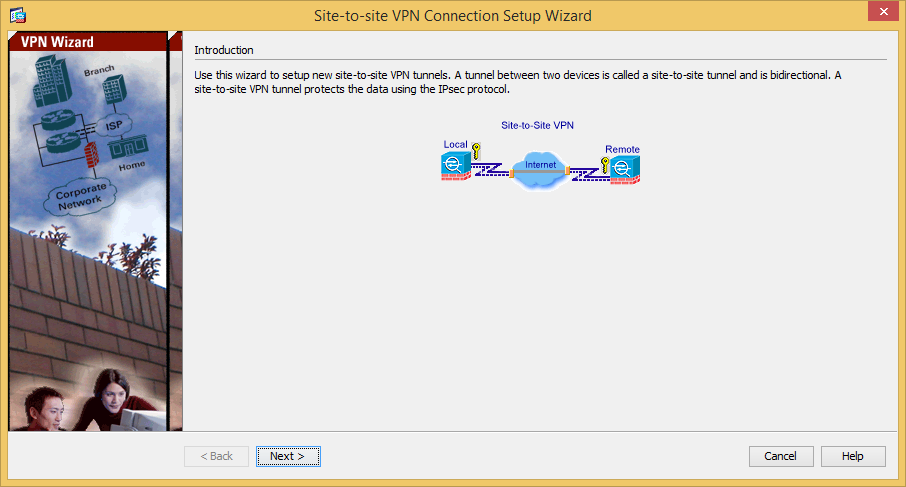Click the Internet cloud icon in diagram

click(x=540, y=170)
